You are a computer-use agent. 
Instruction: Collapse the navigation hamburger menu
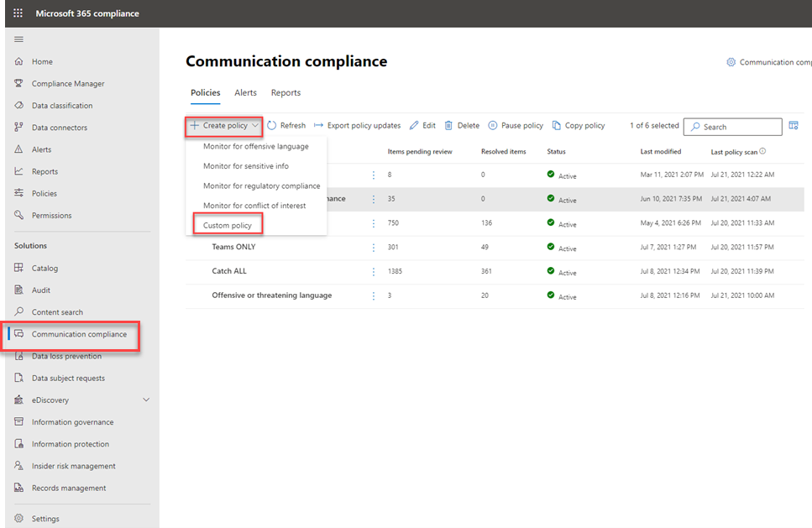(x=18, y=39)
